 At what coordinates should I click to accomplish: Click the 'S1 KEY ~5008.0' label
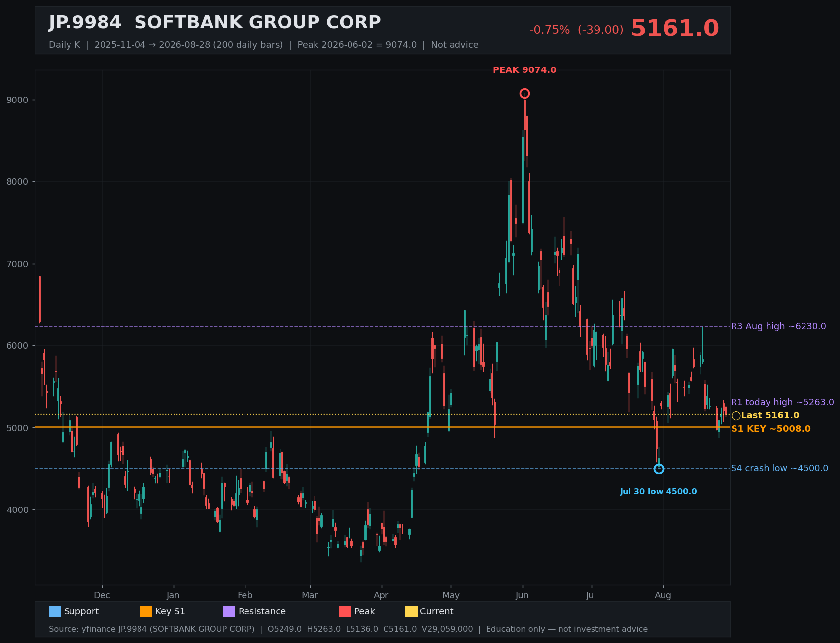771,429
